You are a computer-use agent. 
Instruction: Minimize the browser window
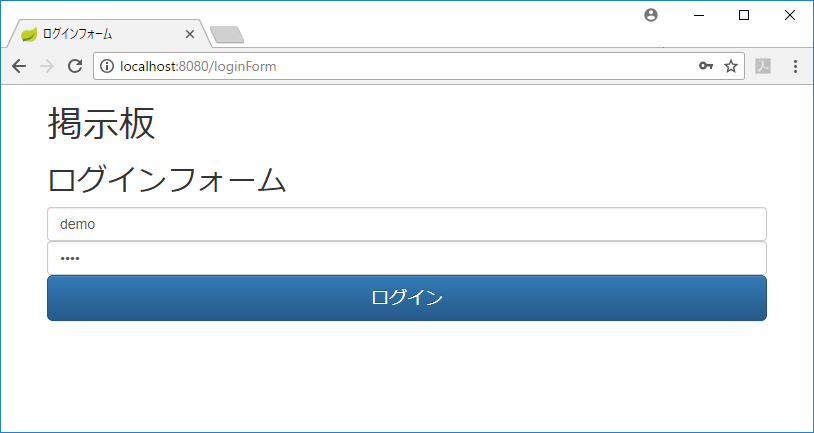coord(699,16)
